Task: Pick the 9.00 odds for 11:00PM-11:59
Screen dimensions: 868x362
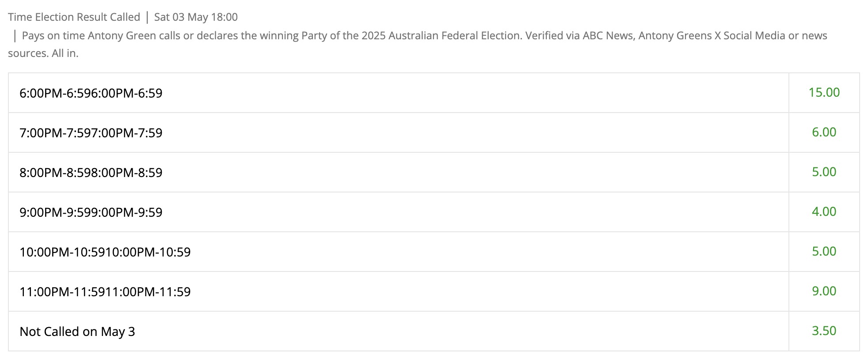Action: pyautogui.click(x=824, y=291)
